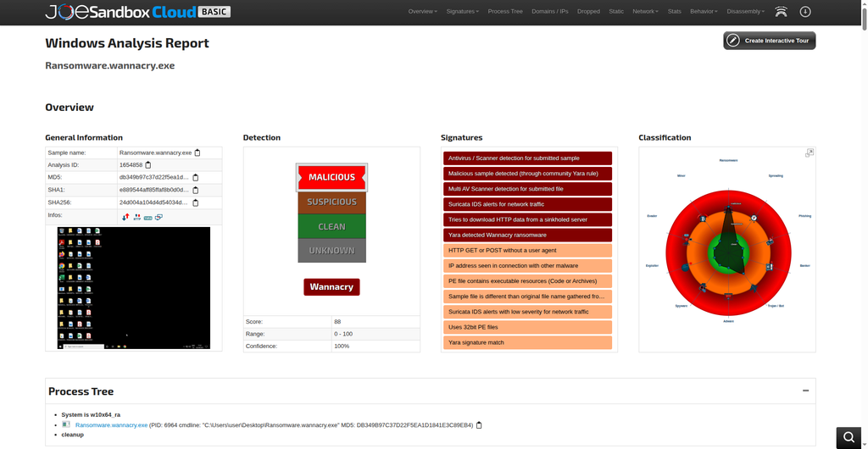Select the MALICIOUS detection level block
This screenshot has height=449, width=868.
(331, 178)
